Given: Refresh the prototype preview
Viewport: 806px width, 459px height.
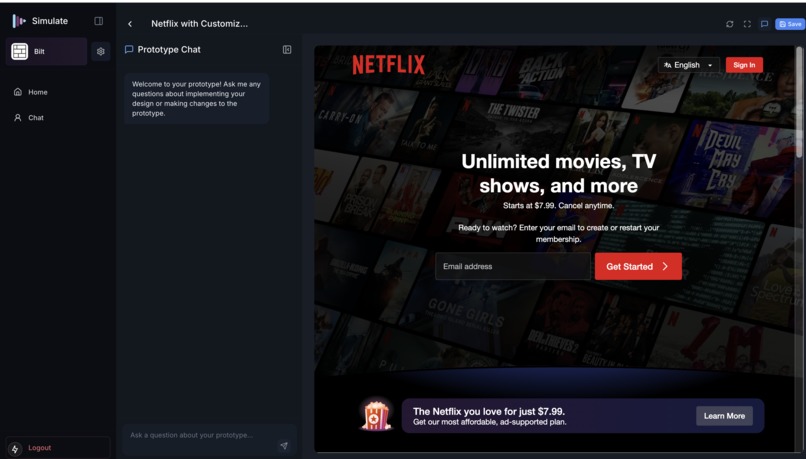Looking at the screenshot, I should tap(729, 24).
